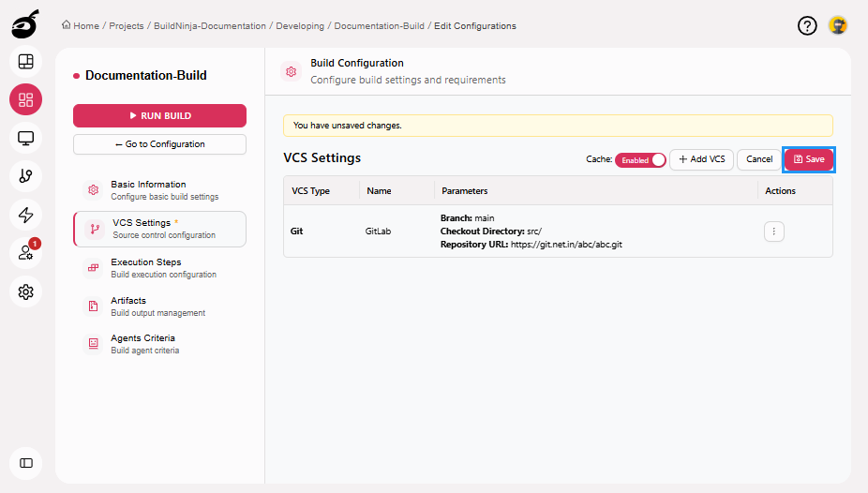Click the Execution Steps icon
The width and height of the screenshot is (868, 493).
tap(93, 268)
